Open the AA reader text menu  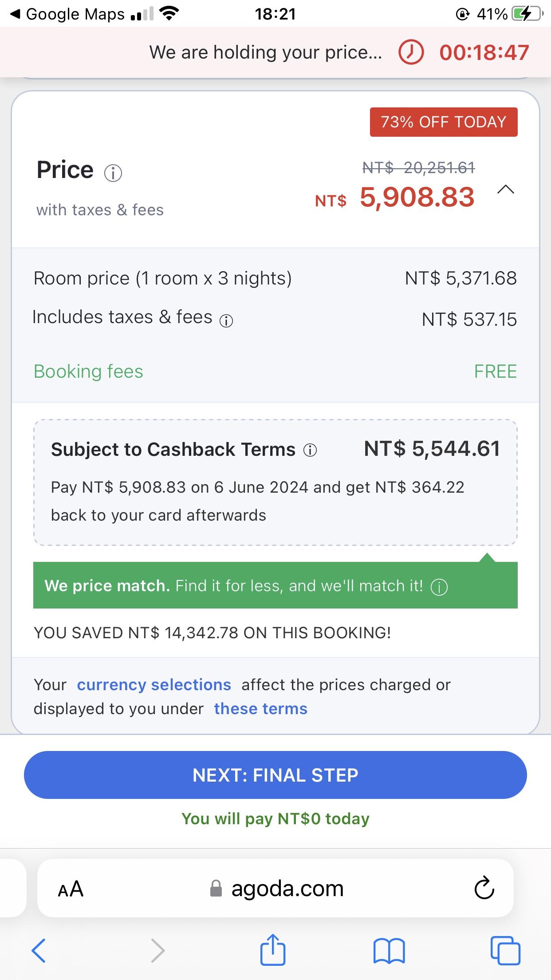click(x=71, y=889)
